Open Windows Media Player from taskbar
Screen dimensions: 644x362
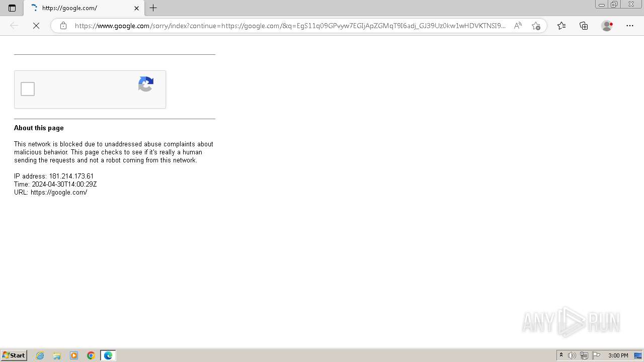click(x=74, y=355)
